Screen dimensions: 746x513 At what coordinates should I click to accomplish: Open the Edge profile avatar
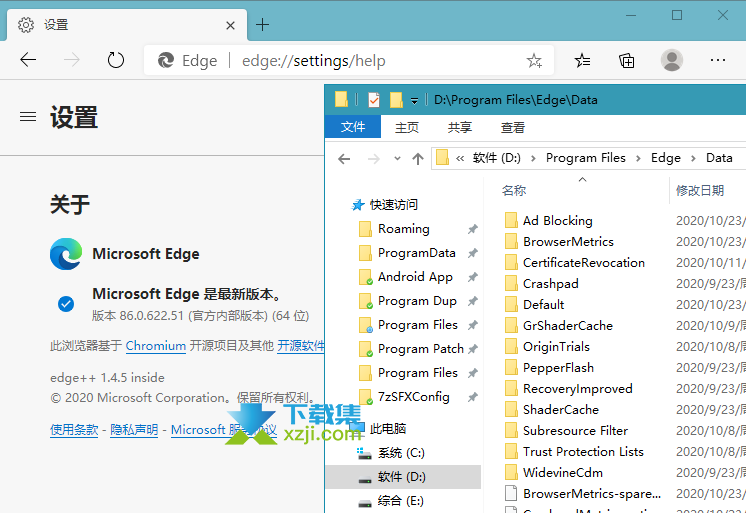tap(672, 60)
